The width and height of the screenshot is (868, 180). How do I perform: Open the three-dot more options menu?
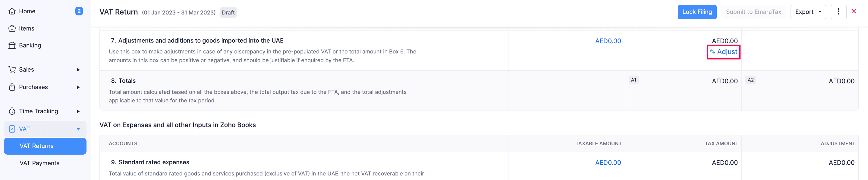tap(838, 12)
